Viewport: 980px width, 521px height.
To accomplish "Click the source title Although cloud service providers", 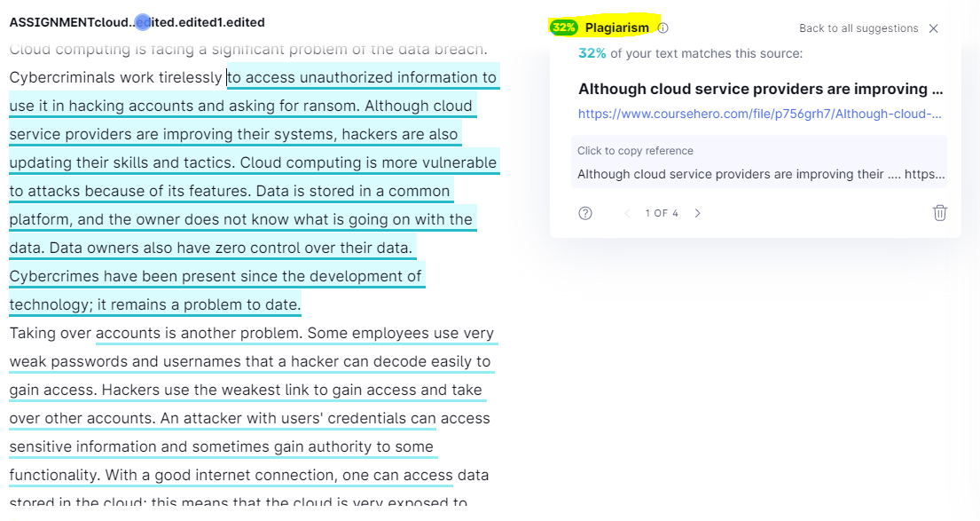I will coord(761,89).
